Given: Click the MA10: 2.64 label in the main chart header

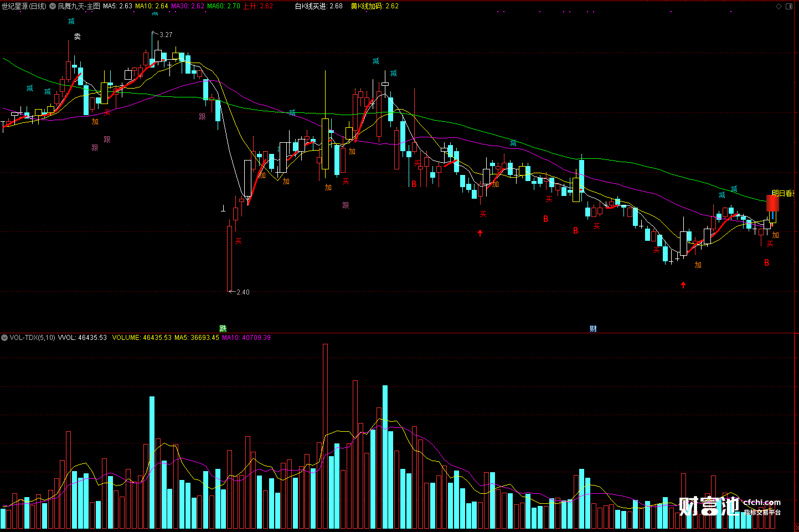Looking at the screenshot, I should point(152,6).
